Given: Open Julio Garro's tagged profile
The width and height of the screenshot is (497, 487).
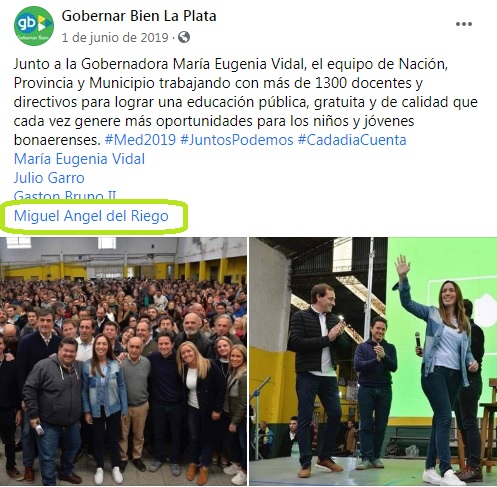Looking at the screenshot, I should point(49,178).
